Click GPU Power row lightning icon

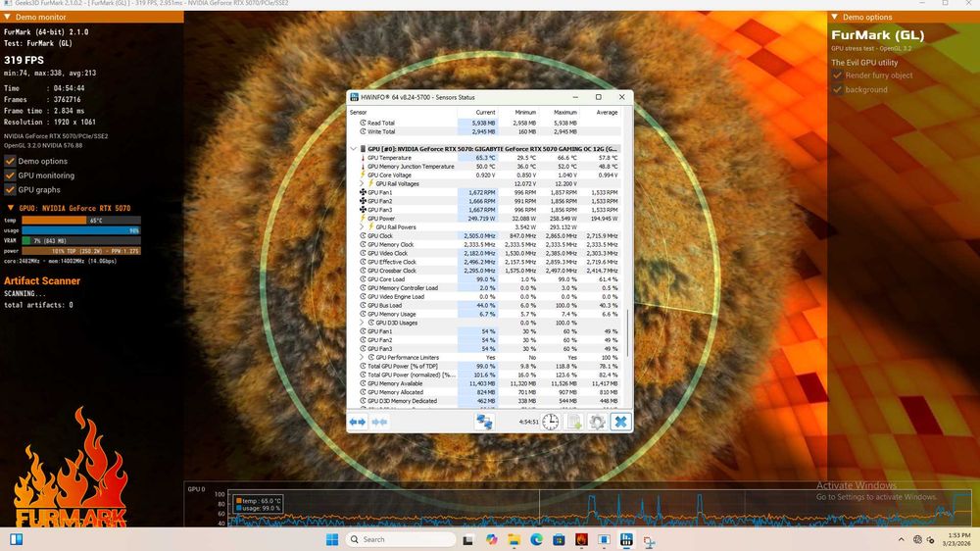coord(363,219)
